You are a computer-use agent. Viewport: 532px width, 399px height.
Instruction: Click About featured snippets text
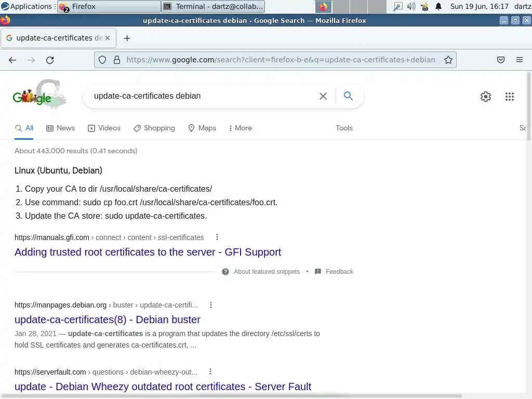(x=267, y=272)
